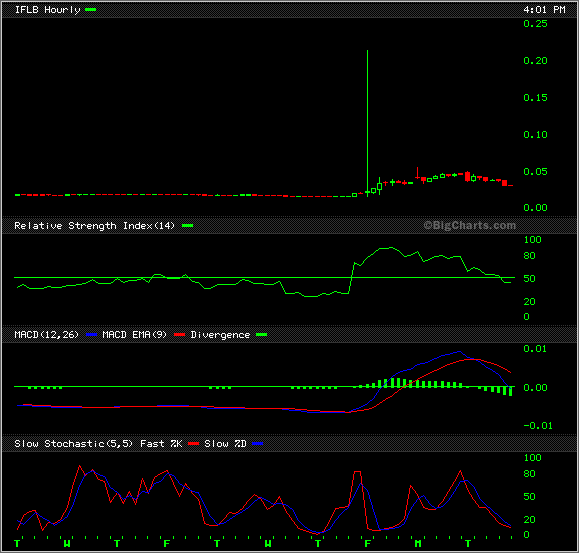The image size is (579, 553).
Task: Click the red Fast %K legend swatch
Action: click(193, 444)
